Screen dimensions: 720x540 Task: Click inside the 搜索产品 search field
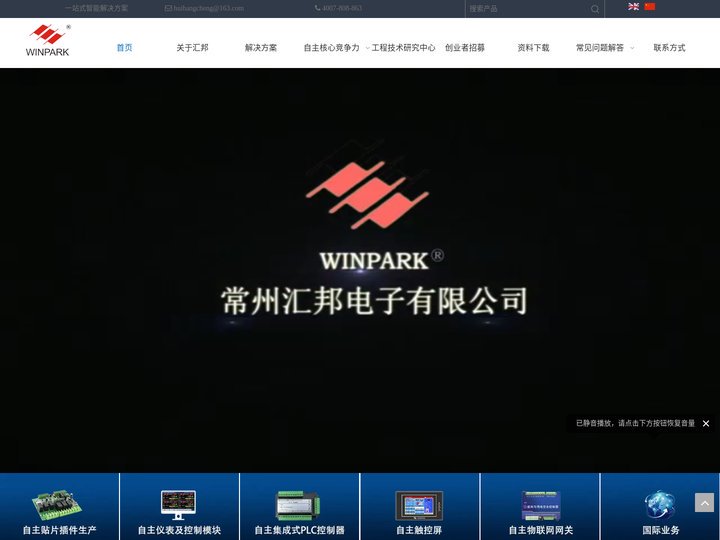(x=528, y=9)
